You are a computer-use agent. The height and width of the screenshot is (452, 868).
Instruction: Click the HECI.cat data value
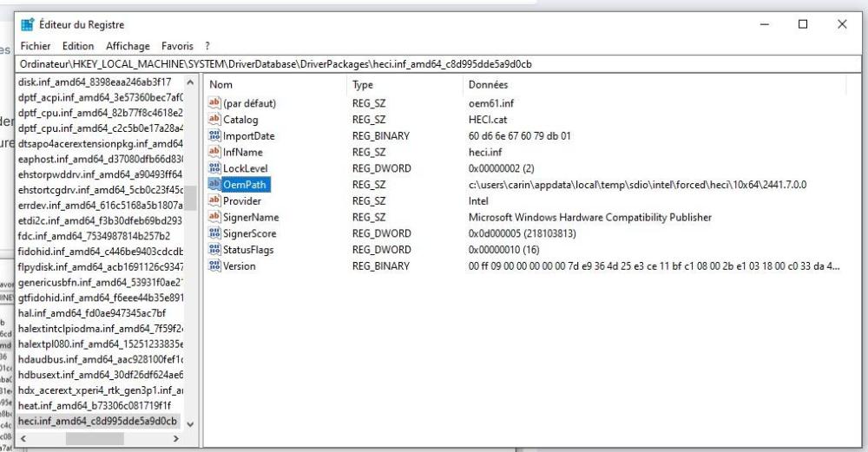coord(488,119)
